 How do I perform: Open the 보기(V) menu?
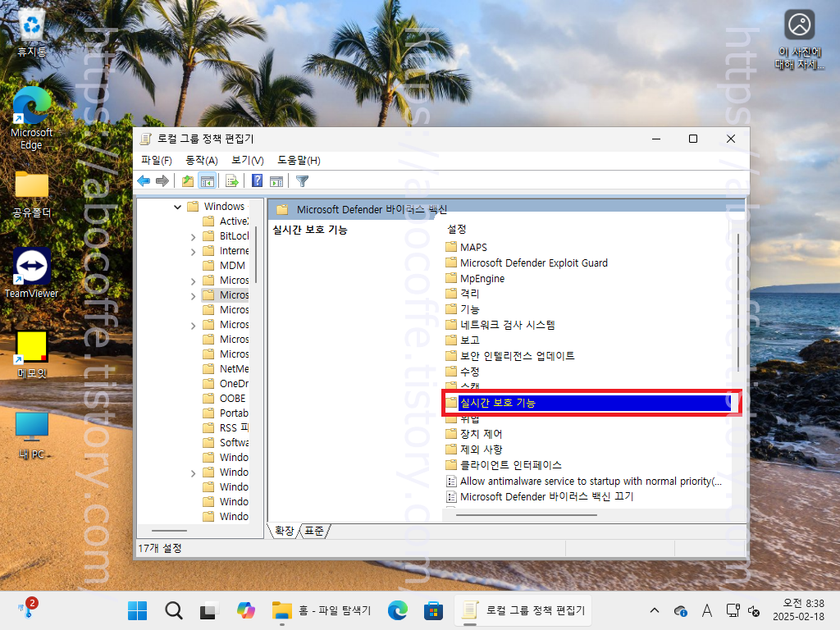248,160
